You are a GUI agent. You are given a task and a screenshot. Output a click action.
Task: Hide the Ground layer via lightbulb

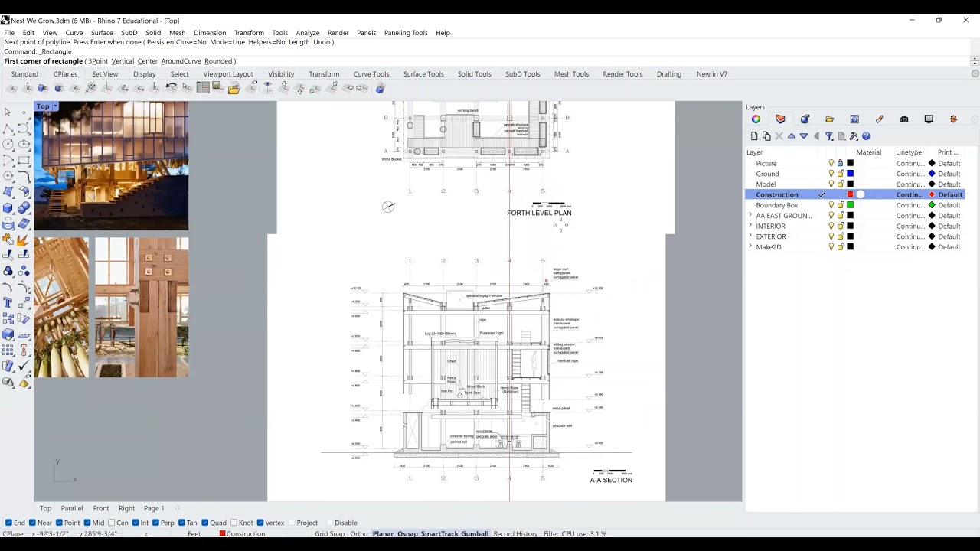pyautogui.click(x=831, y=174)
